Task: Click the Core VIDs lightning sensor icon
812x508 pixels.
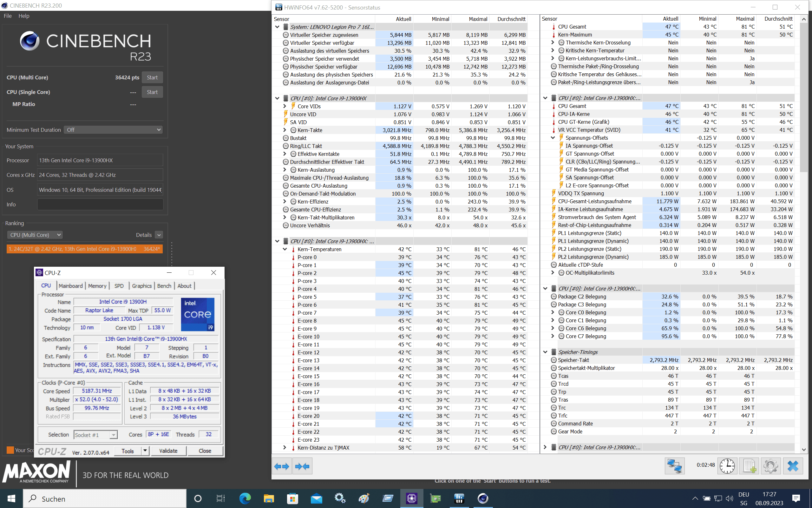Action: point(293,106)
